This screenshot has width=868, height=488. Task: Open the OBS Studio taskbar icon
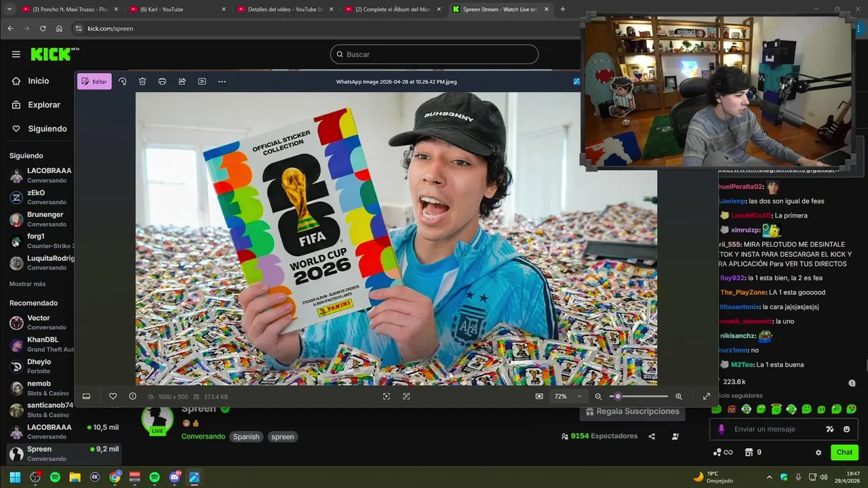point(35,477)
